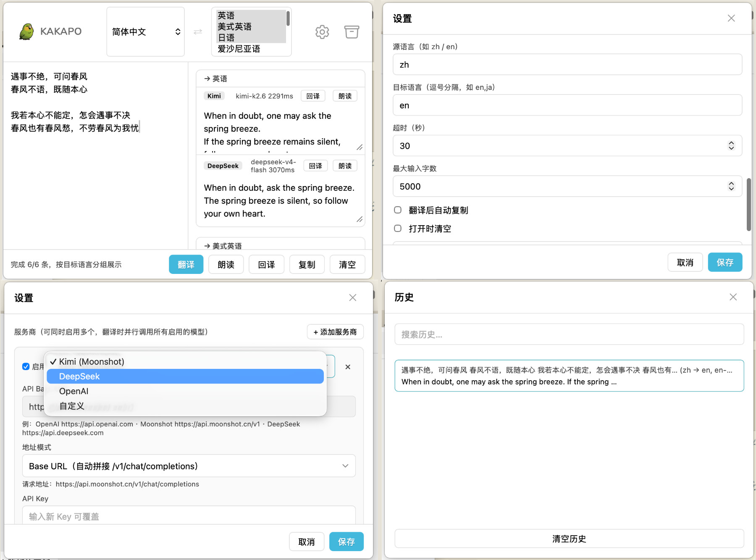Open the 地址模式 Base URL dropdown
The width and height of the screenshot is (756, 560).
tap(189, 466)
